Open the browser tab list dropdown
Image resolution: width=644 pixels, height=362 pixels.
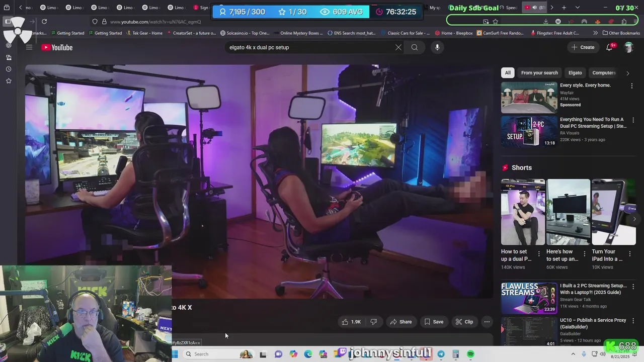[577, 8]
